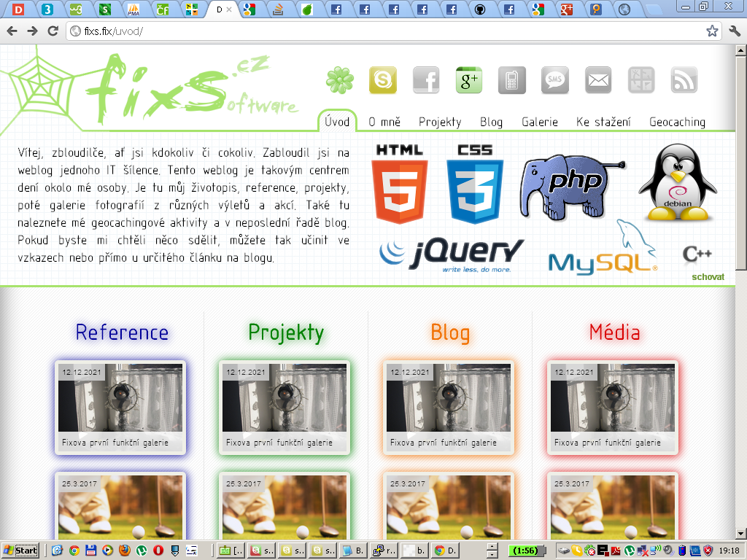Image resolution: width=747 pixels, height=560 pixels.
Task: Open the 25.3.2017 golf thumbnail under Média
Action: pyautogui.click(x=613, y=506)
